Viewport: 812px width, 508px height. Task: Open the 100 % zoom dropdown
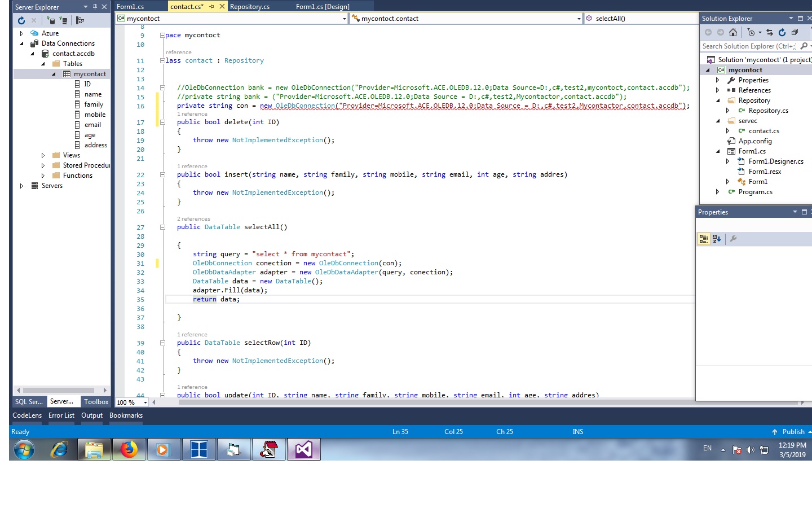145,402
